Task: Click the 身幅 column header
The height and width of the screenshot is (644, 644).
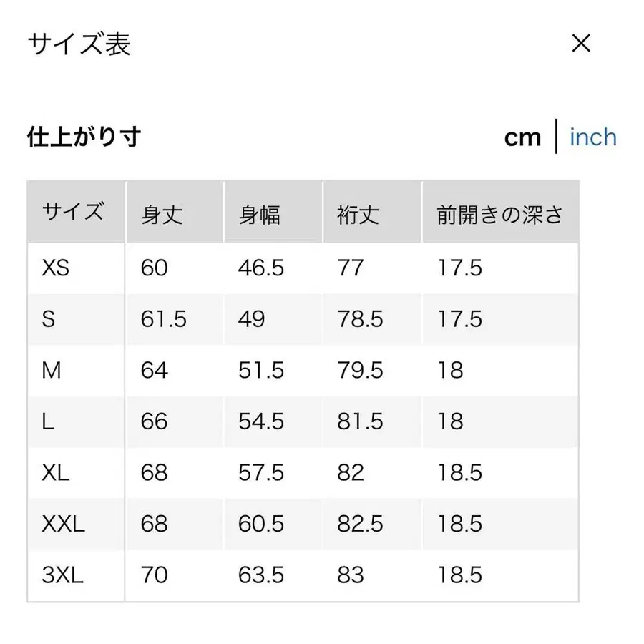Action: pos(261,212)
